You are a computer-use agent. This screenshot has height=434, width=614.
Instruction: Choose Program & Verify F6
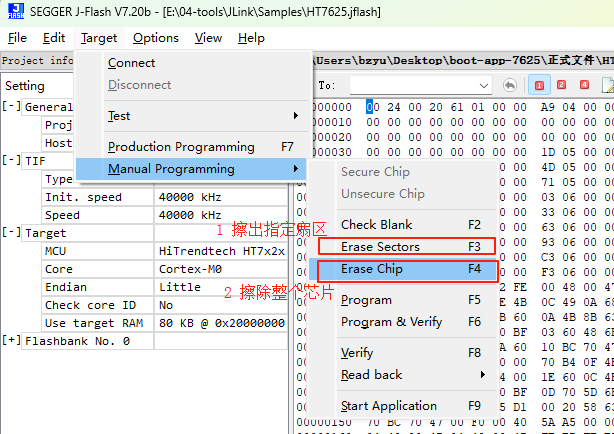tap(403, 322)
